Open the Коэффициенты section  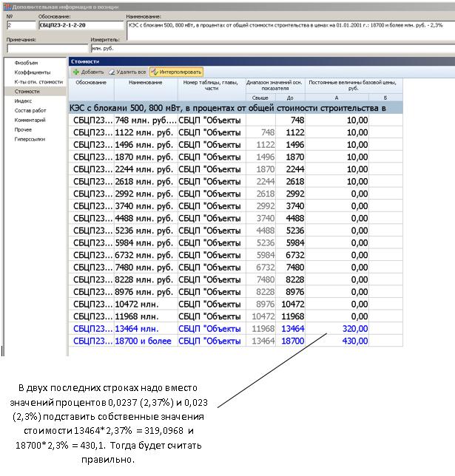(33, 72)
